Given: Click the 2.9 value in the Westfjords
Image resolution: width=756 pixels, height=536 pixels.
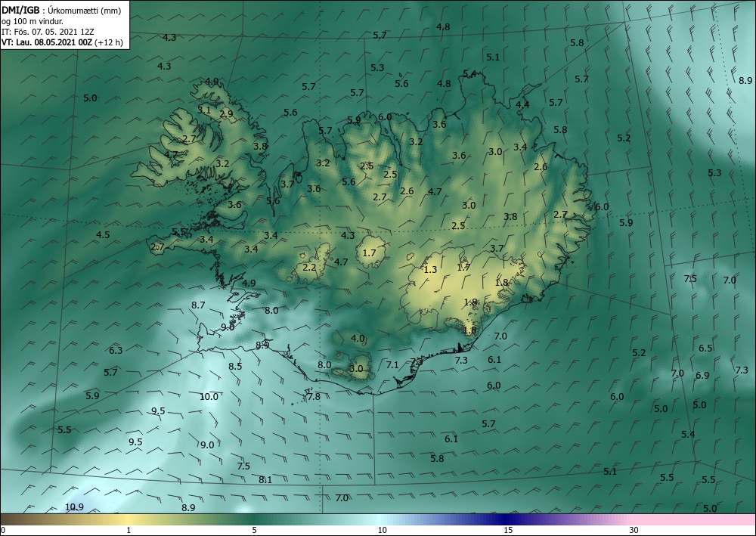Looking at the screenshot, I should click(x=226, y=113).
